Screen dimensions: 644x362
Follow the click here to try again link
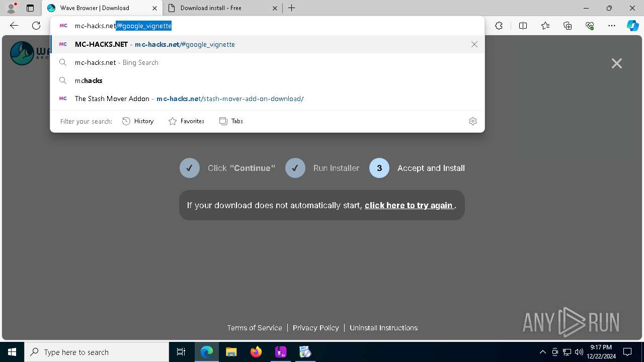(x=410, y=205)
